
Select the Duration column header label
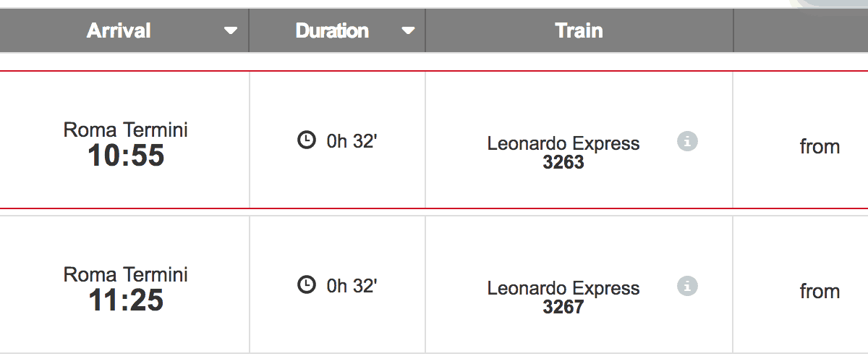332,30
